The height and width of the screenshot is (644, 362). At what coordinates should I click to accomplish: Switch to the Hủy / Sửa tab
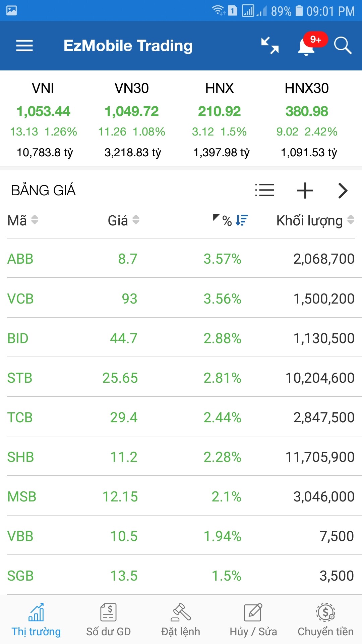pyautogui.click(x=253, y=620)
